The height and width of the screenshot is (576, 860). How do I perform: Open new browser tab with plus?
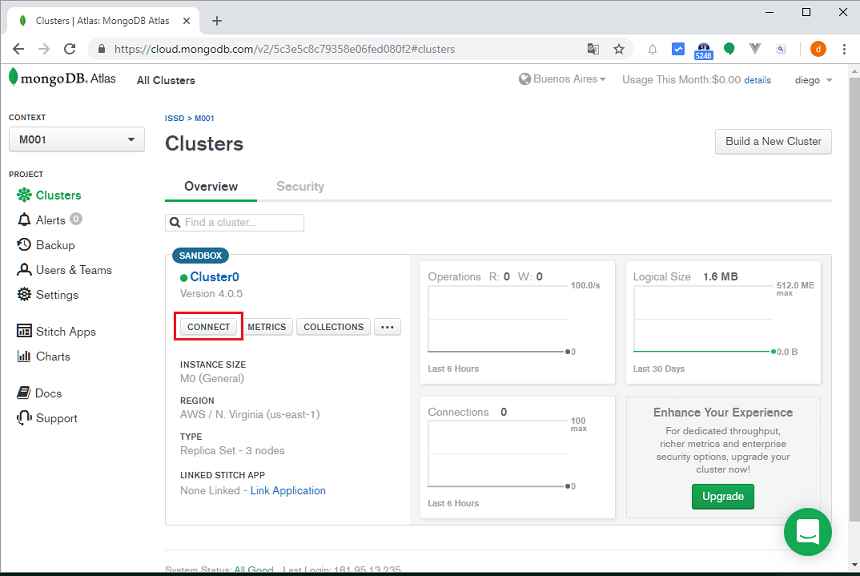pos(217,21)
